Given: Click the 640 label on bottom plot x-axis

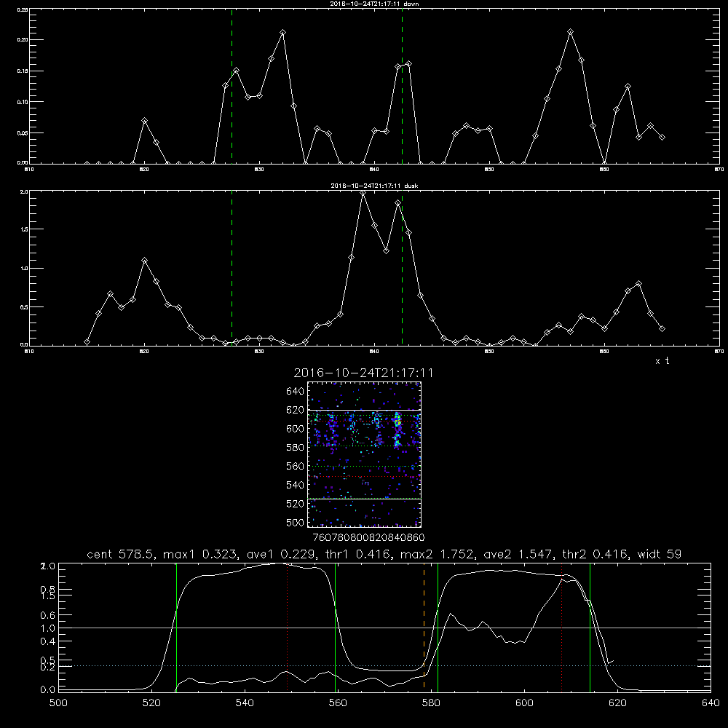Looking at the screenshot, I should coord(711,703).
